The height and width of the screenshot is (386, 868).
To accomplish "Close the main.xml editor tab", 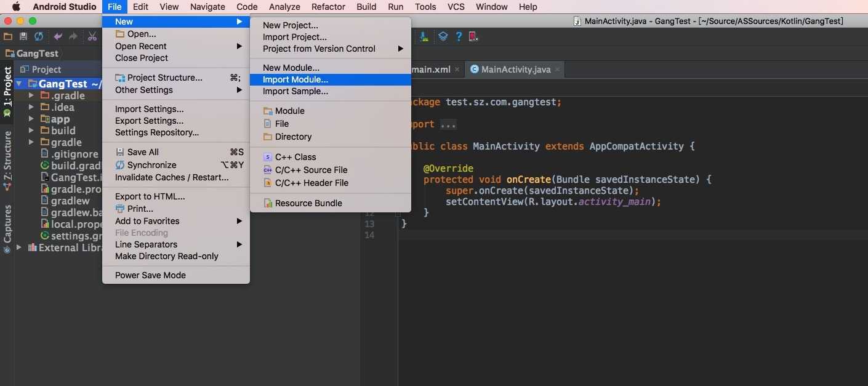I will click(x=457, y=70).
